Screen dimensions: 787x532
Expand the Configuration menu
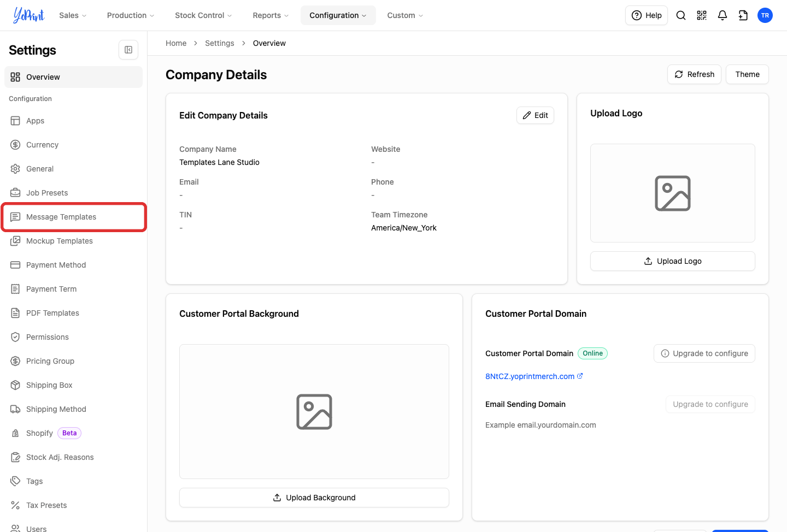338,15
